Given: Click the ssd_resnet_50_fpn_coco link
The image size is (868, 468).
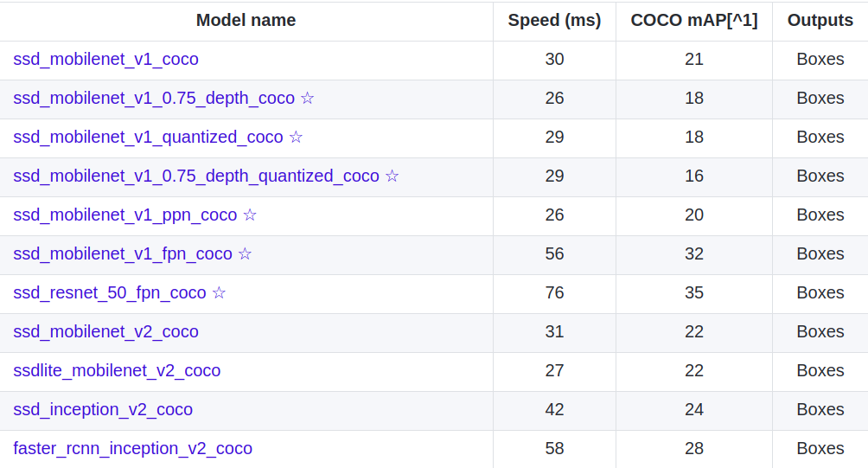Looking at the screenshot, I should point(110,292).
